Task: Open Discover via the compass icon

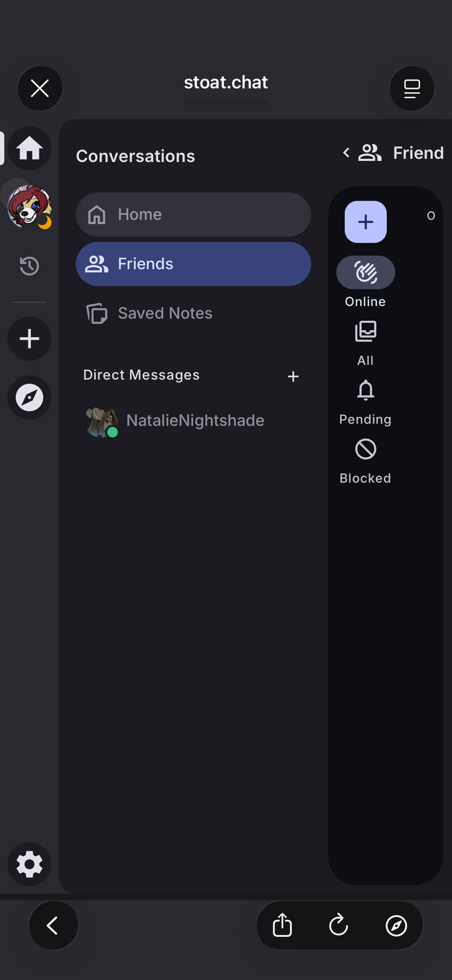Action: pos(29,397)
